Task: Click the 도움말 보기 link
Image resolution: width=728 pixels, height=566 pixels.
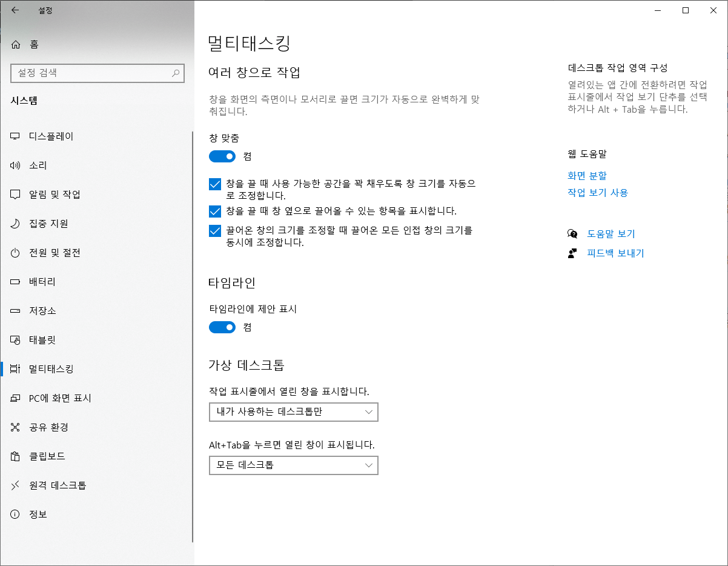Action: tap(611, 234)
